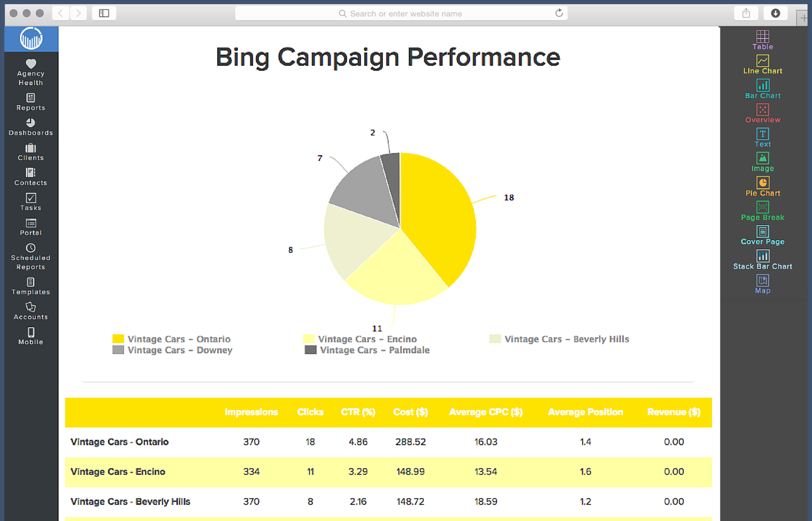Focus the address search field

(401, 13)
